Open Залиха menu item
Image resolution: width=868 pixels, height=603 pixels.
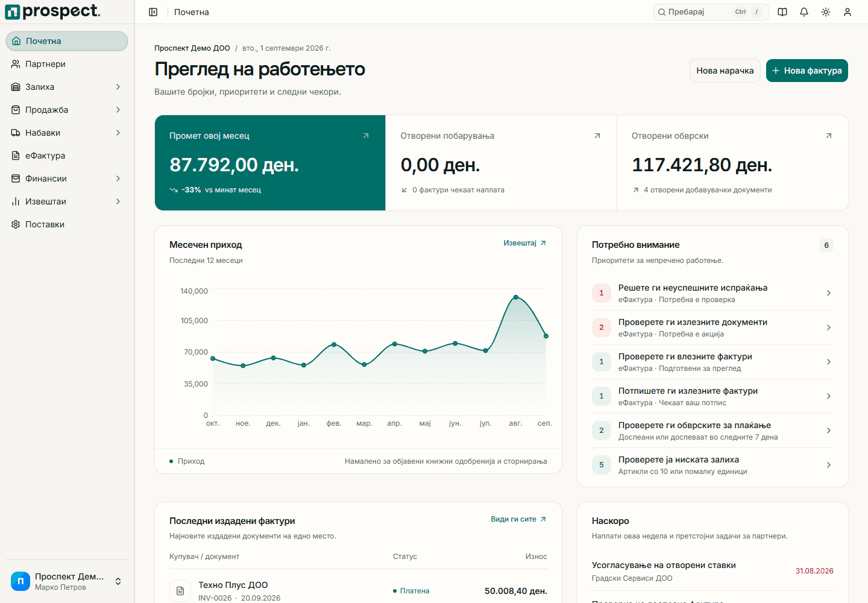pyautogui.click(x=67, y=87)
